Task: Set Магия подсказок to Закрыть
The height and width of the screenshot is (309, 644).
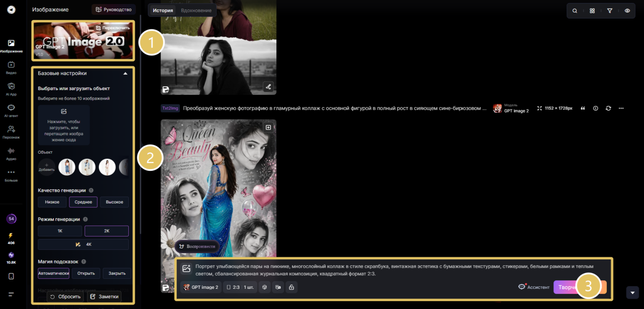Action: pos(117,273)
